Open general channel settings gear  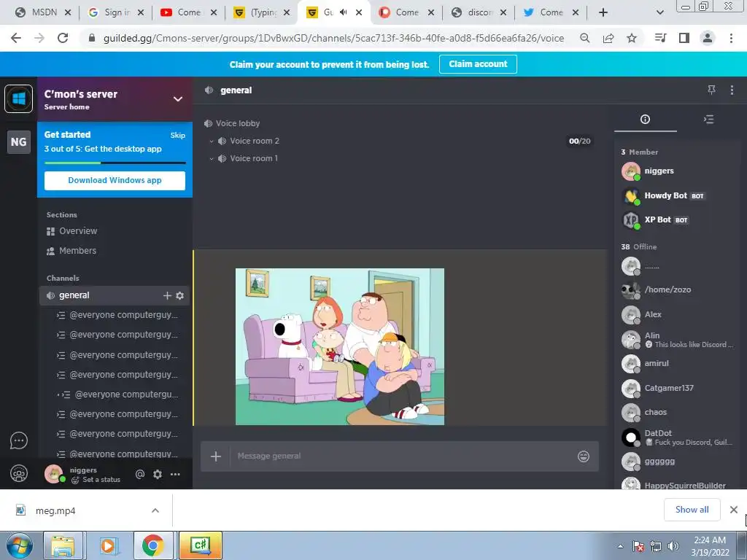click(180, 296)
